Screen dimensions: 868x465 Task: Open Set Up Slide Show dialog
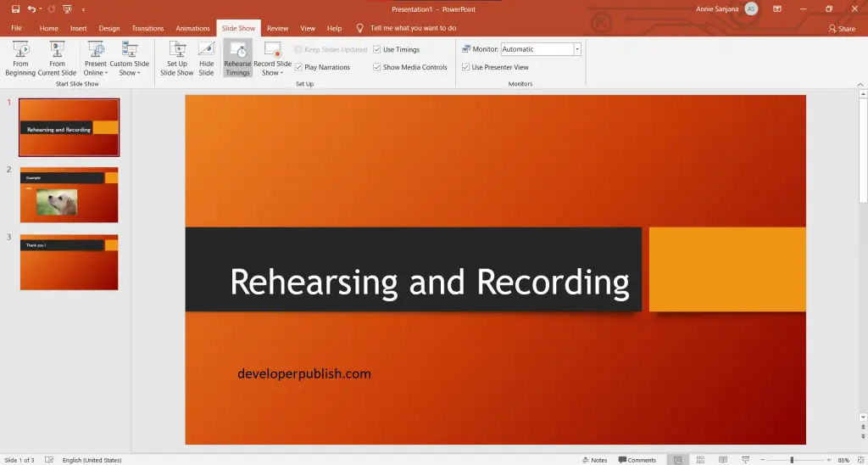click(177, 59)
